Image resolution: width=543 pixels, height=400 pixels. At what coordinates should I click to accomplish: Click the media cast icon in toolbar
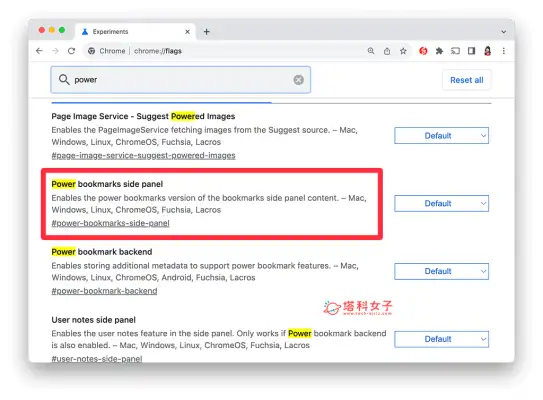pos(455,51)
